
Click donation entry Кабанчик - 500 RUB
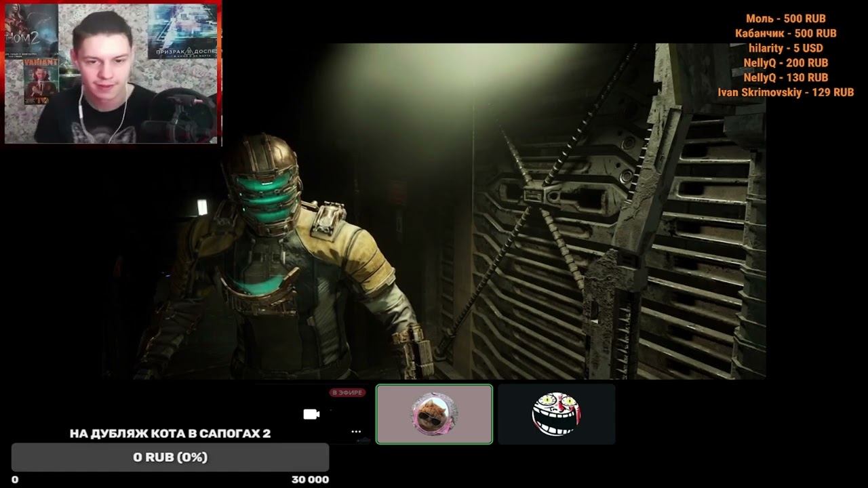click(786, 33)
